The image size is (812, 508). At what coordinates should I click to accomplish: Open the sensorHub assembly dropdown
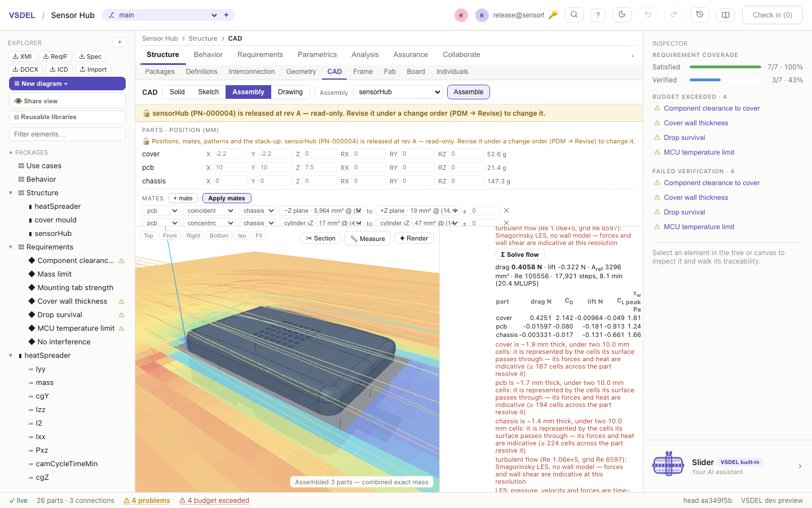(398, 92)
